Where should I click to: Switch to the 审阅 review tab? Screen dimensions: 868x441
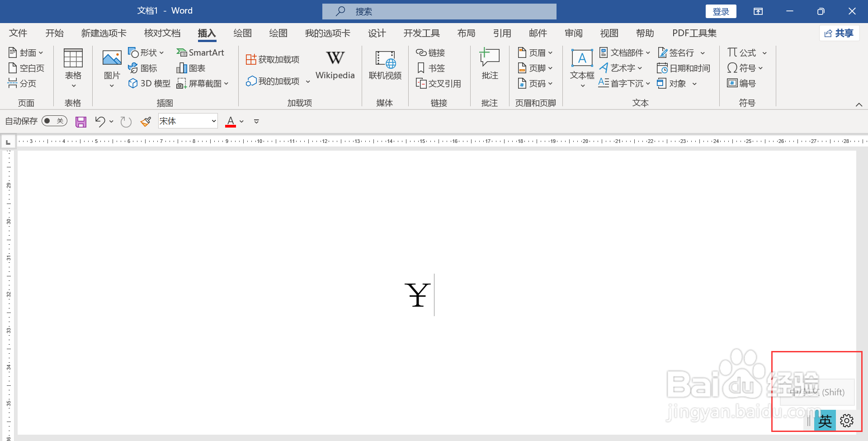tap(574, 33)
